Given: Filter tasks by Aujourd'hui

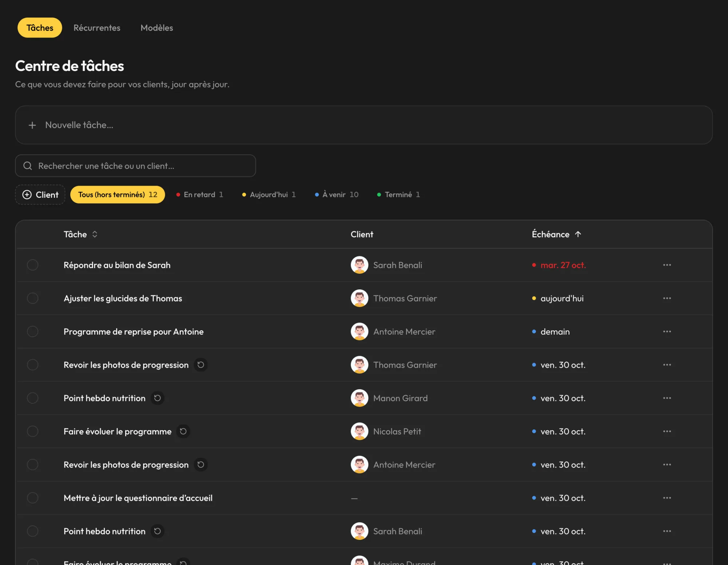Looking at the screenshot, I should (x=269, y=195).
